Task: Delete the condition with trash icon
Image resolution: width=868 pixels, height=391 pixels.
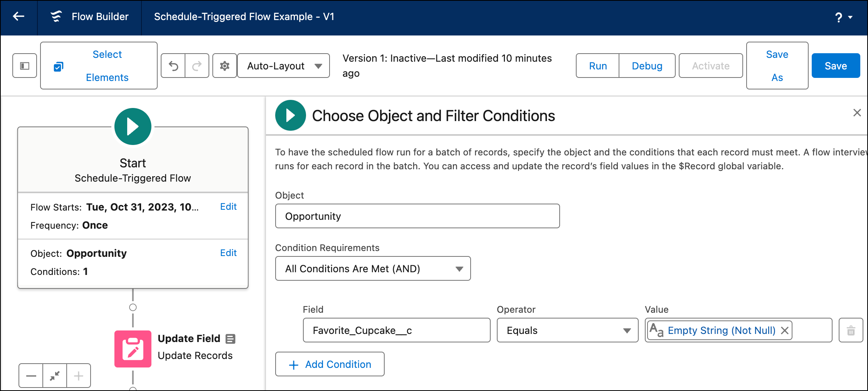Action: (851, 330)
